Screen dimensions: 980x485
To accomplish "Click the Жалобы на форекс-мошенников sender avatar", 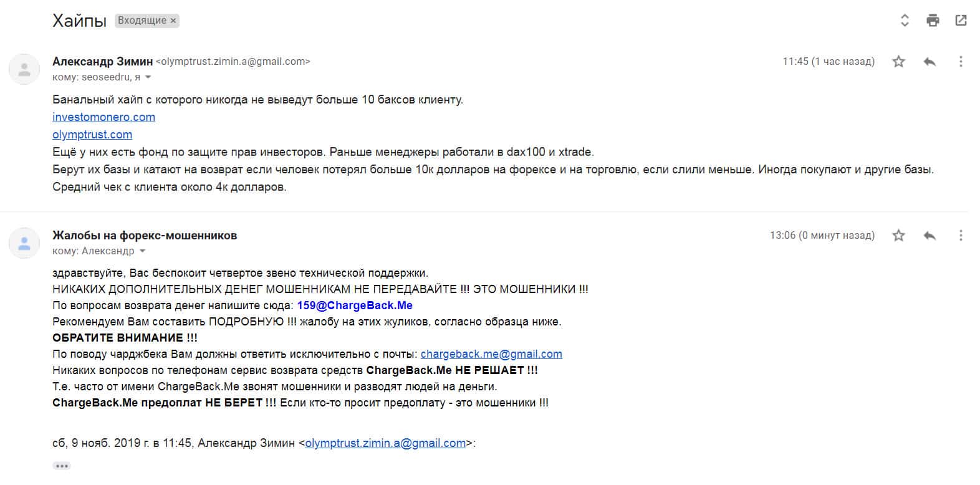I will (x=24, y=243).
